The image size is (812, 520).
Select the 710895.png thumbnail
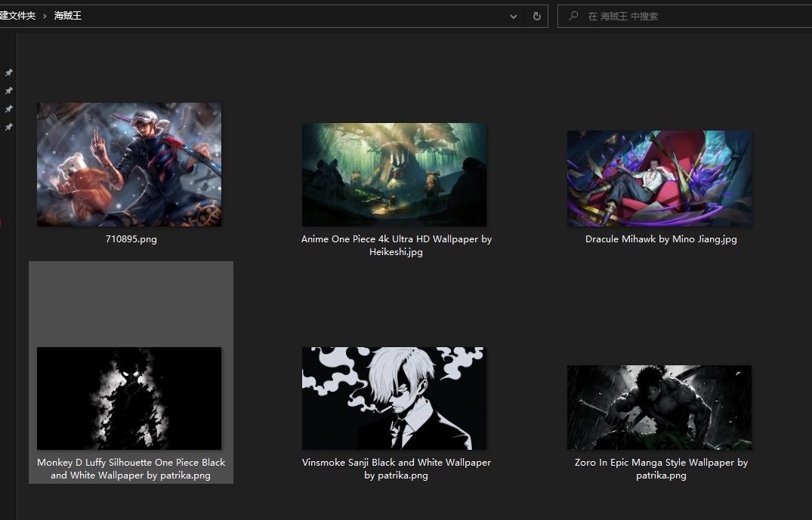pos(129,165)
